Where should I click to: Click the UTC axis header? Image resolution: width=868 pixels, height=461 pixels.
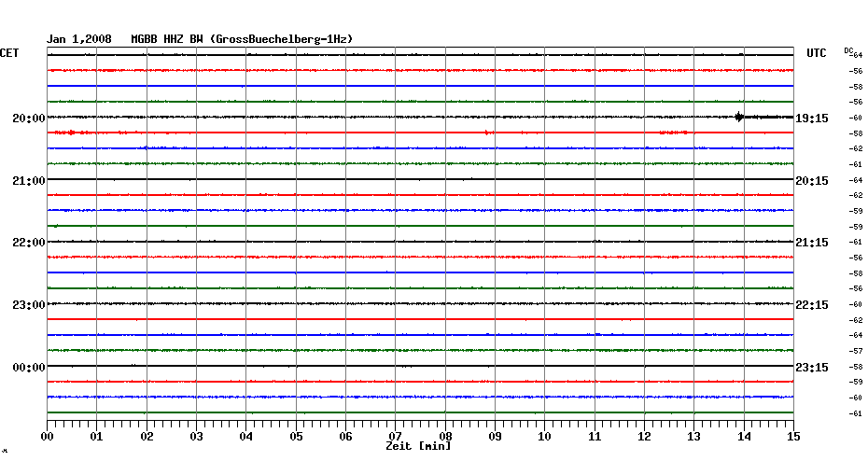816,53
